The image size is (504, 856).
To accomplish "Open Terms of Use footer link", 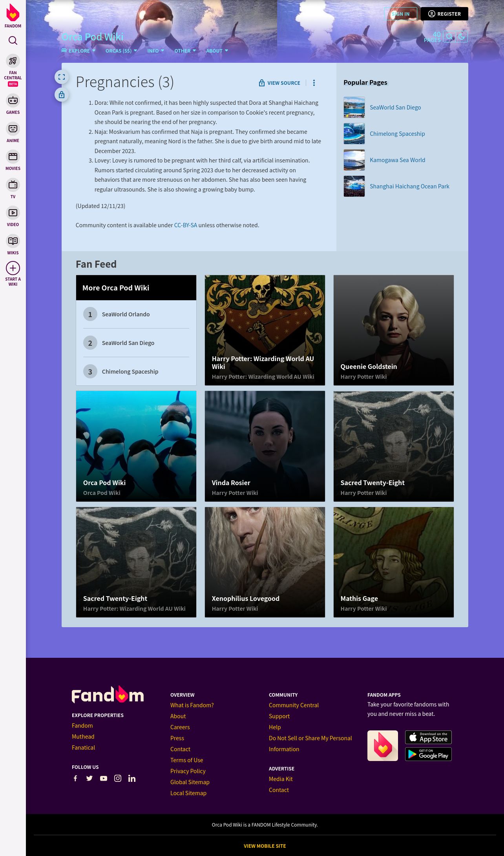I will [186, 760].
